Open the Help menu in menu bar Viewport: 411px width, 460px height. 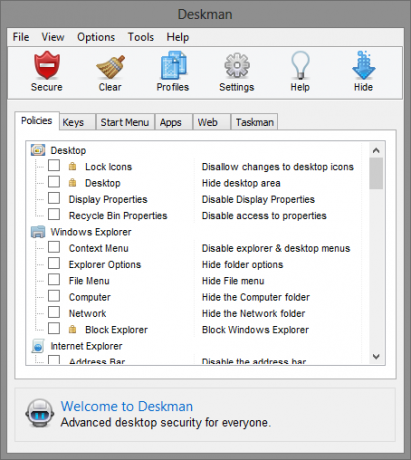(x=178, y=37)
